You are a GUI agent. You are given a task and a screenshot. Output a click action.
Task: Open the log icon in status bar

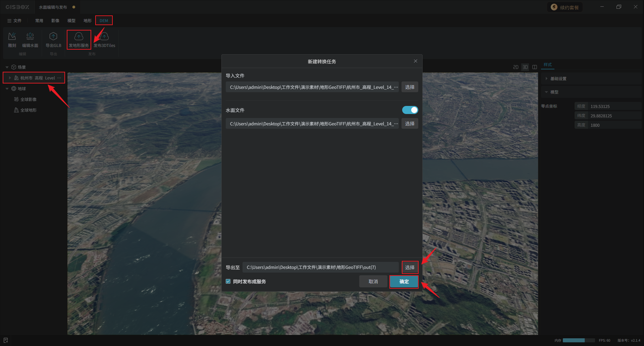[6, 340]
